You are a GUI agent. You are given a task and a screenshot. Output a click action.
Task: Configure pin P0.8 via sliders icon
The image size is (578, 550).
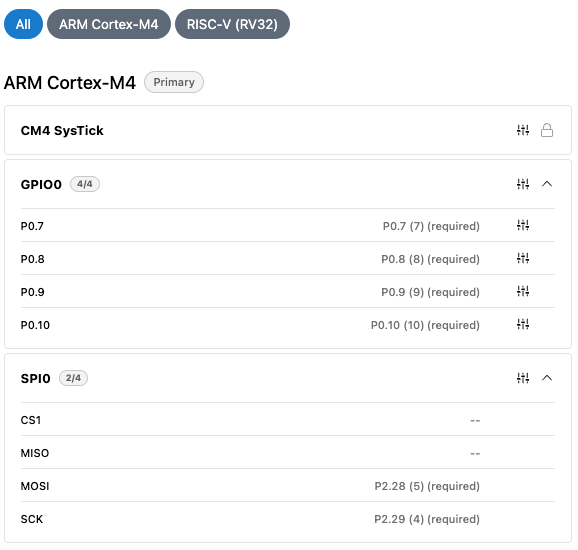[523, 258]
